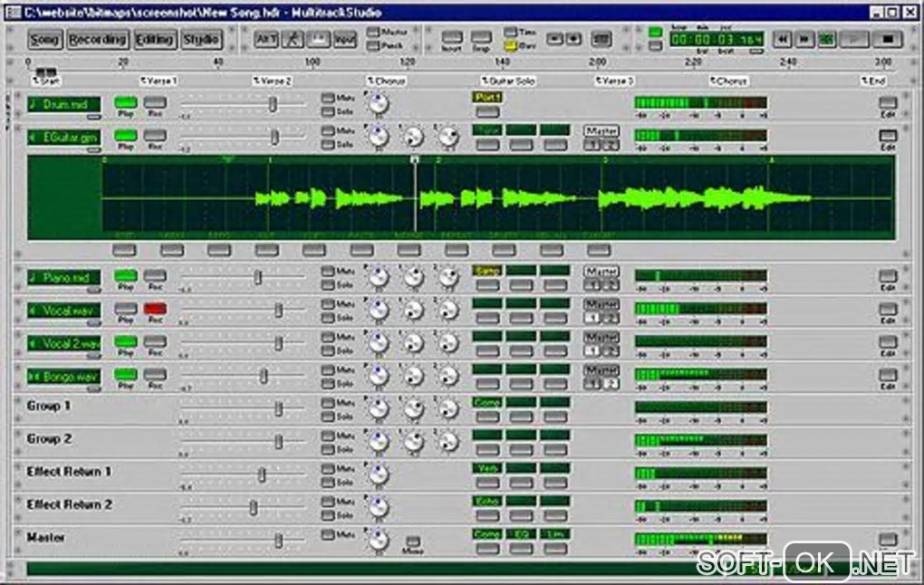The height and width of the screenshot is (585, 924).
Task: Toggle Play on the Drum.mid track
Action: [x=126, y=102]
